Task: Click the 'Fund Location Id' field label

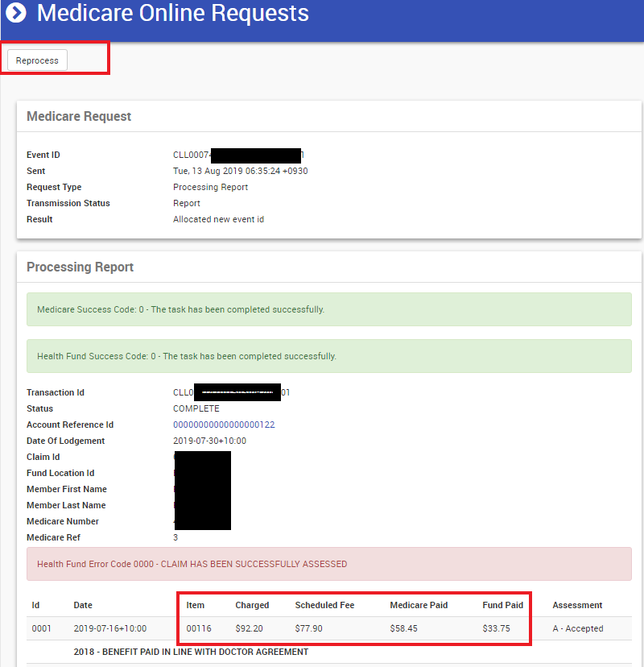Action: [x=60, y=473]
